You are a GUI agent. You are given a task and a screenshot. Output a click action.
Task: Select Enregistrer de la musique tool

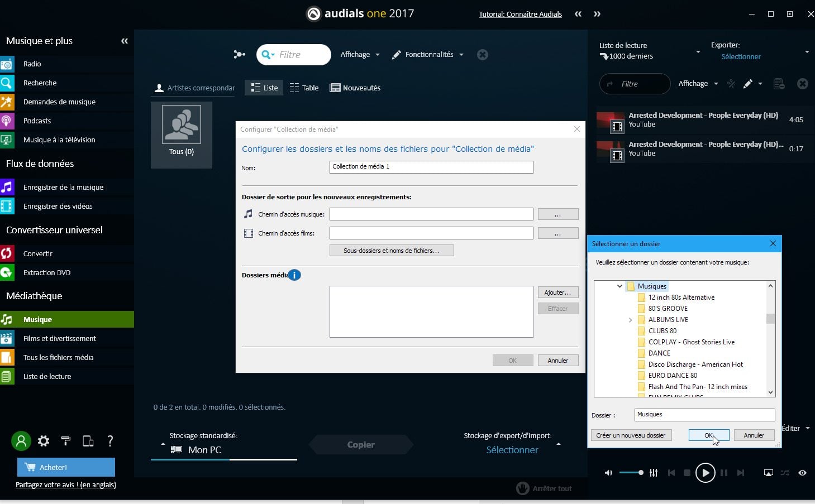coord(63,187)
